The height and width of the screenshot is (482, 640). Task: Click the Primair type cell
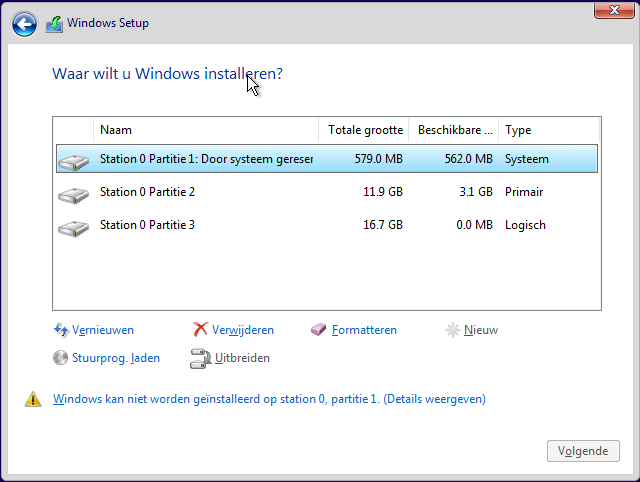click(x=524, y=192)
